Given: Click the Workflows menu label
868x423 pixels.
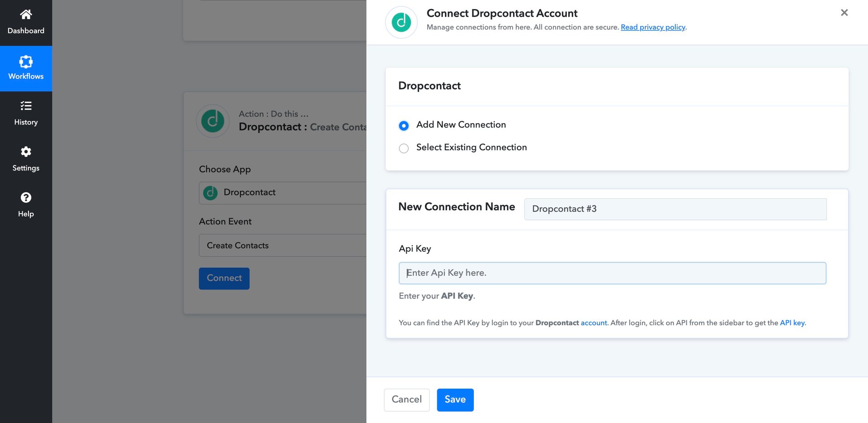Looking at the screenshot, I should pos(26,76).
